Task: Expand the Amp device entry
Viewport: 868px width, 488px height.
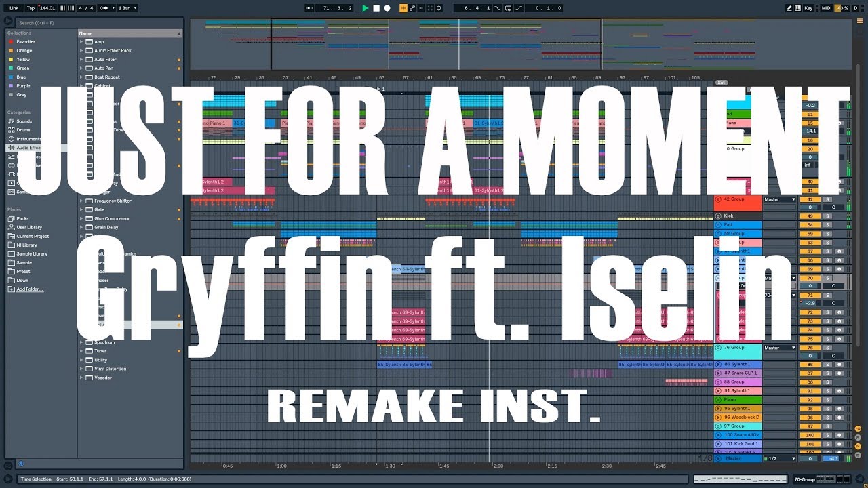Action: point(81,42)
